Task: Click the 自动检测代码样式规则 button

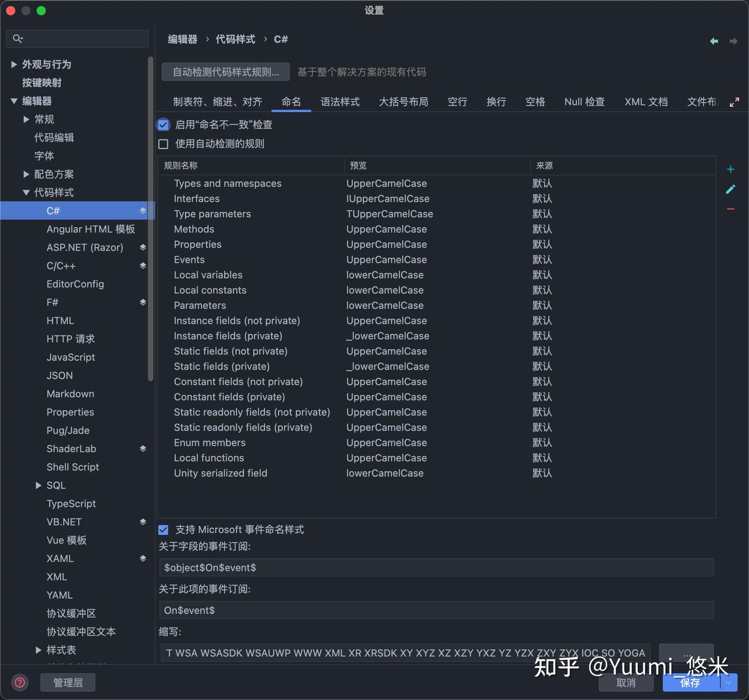Action: click(x=225, y=71)
